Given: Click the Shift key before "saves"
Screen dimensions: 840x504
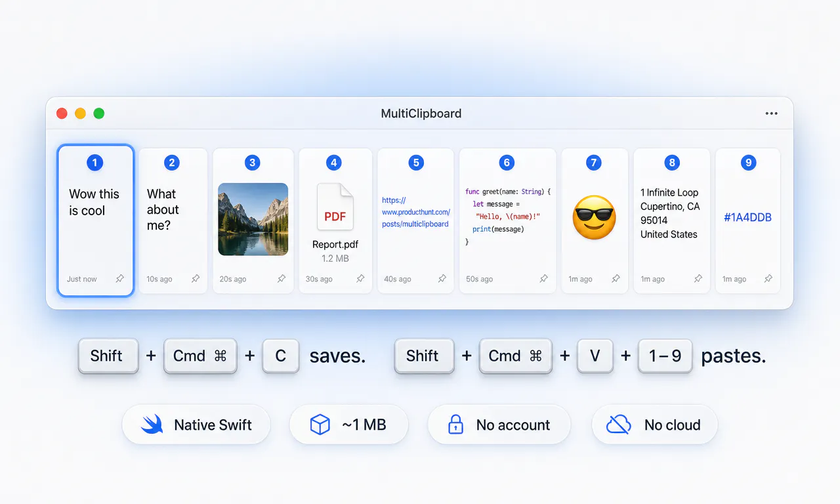Looking at the screenshot, I should (x=108, y=356).
